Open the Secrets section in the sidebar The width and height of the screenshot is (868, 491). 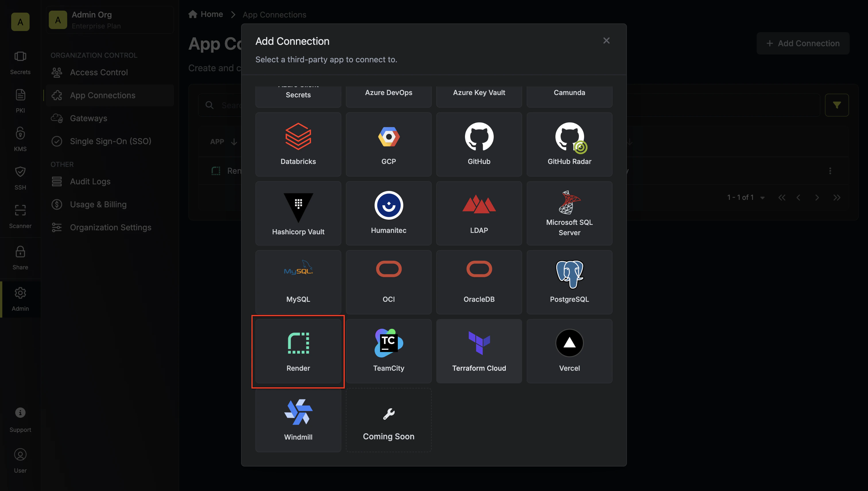20,63
